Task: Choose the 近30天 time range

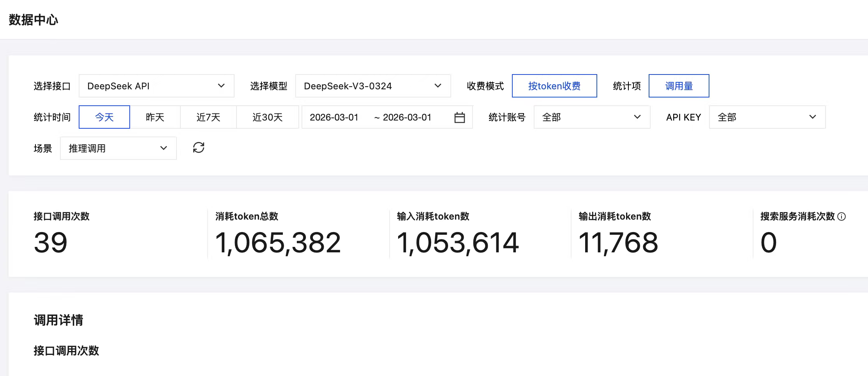Action: tap(267, 117)
